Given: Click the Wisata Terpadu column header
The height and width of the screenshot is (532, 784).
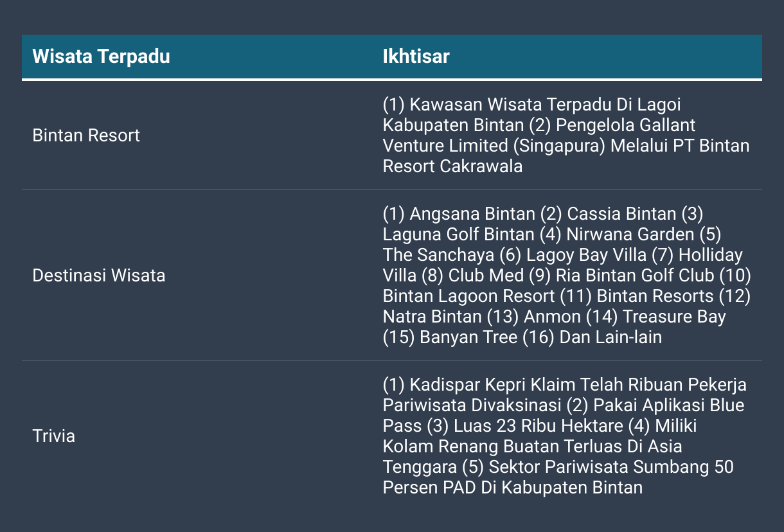Looking at the screenshot, I should 101,57.
